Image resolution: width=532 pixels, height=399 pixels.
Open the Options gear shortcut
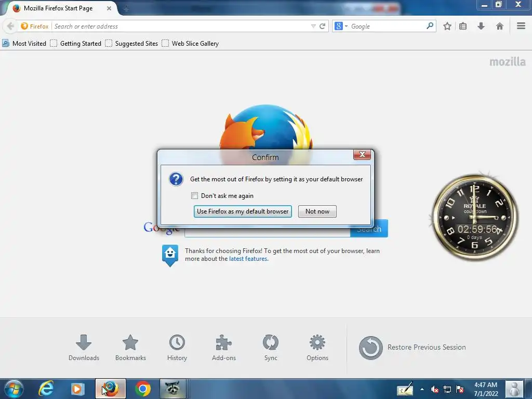tap(317, 348)
